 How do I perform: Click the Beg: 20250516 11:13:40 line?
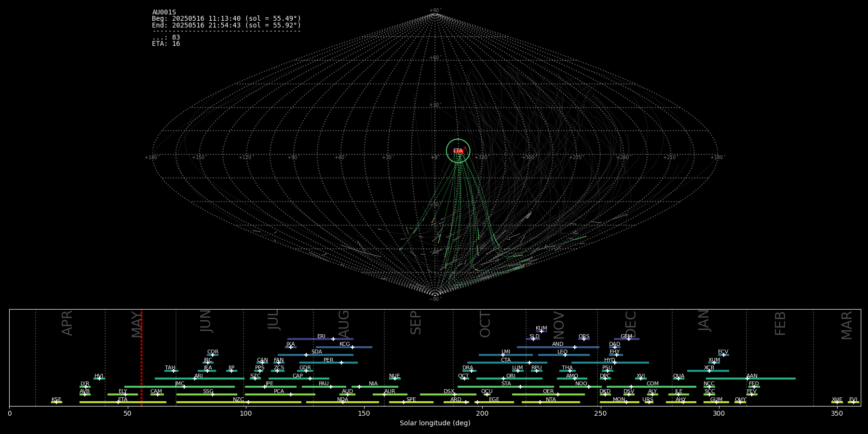click(x=226, y=19)
